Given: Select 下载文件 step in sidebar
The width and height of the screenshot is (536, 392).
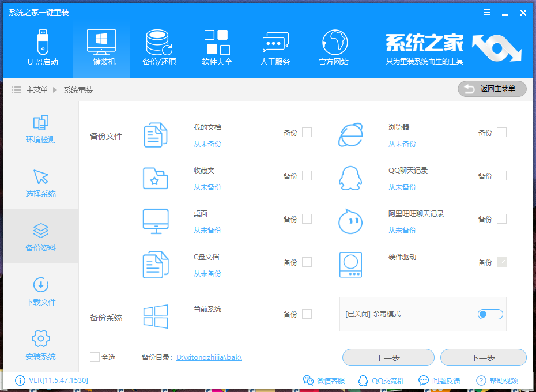Looking at the screenshot, I should (x=41, y=291).
